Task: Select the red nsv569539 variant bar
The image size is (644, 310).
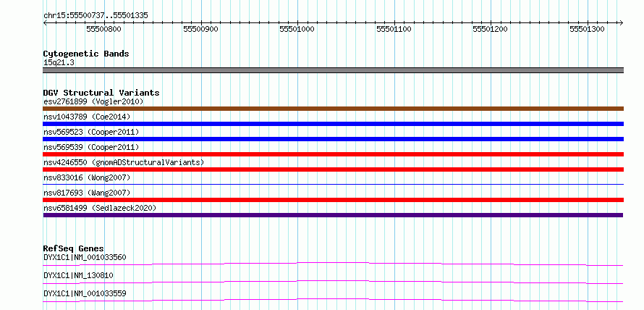Action: pos(333,154)
